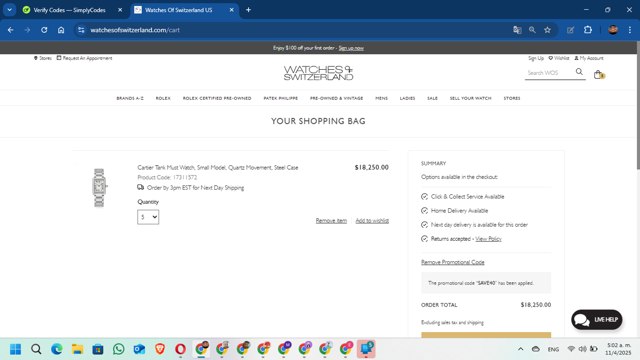Open Sell Your Watch menu
The height and width of the screenshot is (360, 640).
[471, 98]
